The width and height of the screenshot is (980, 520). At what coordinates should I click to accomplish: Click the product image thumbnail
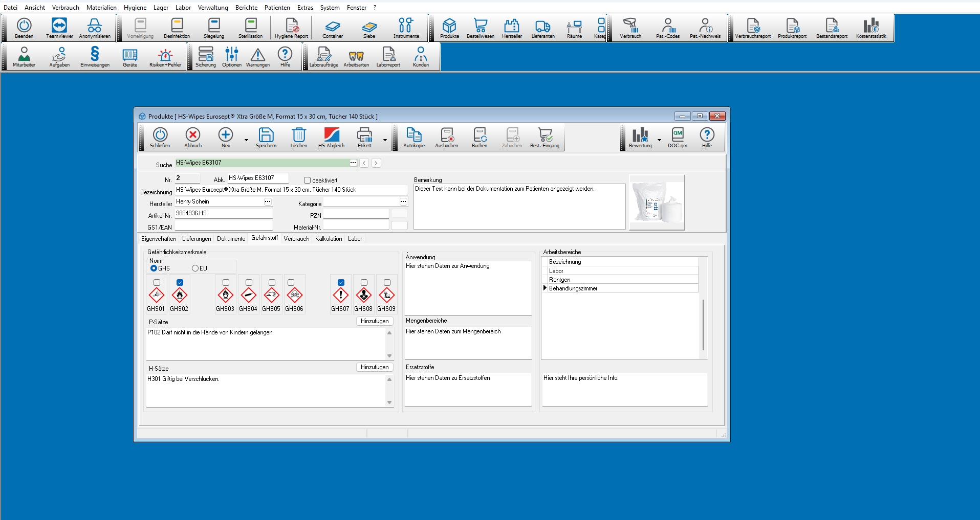[x=657, y=202]
